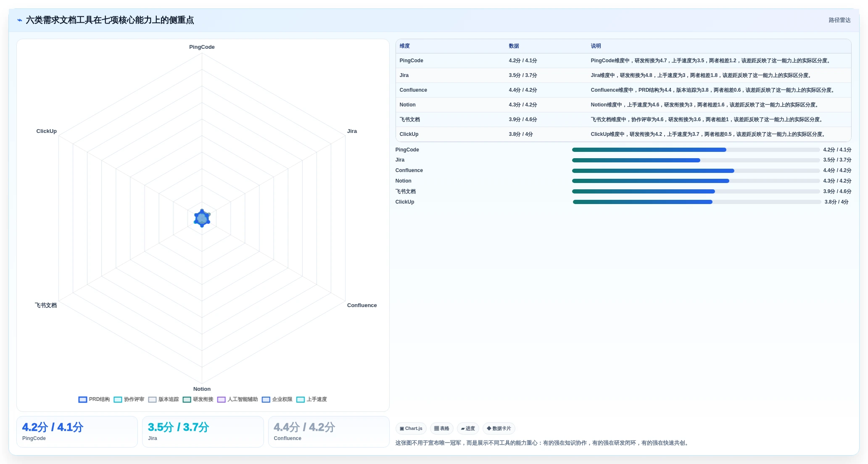Click the footer note starting "这张图不用于宣布唯一冠军"
The image size is (868, 464).
pyautogui.click(x=543, y=443)
